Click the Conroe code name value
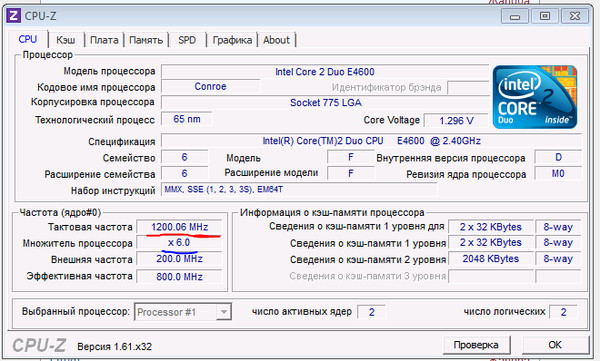600x361 pixels. (x=210, y=87)
